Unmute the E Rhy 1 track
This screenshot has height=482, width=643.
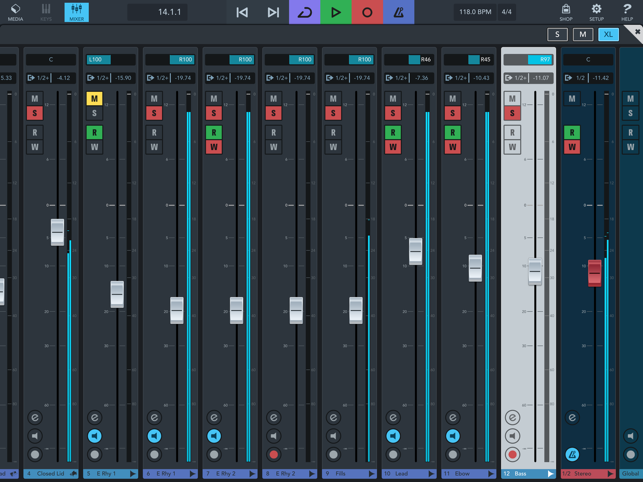pyautogui.click(x=94, y=99)
